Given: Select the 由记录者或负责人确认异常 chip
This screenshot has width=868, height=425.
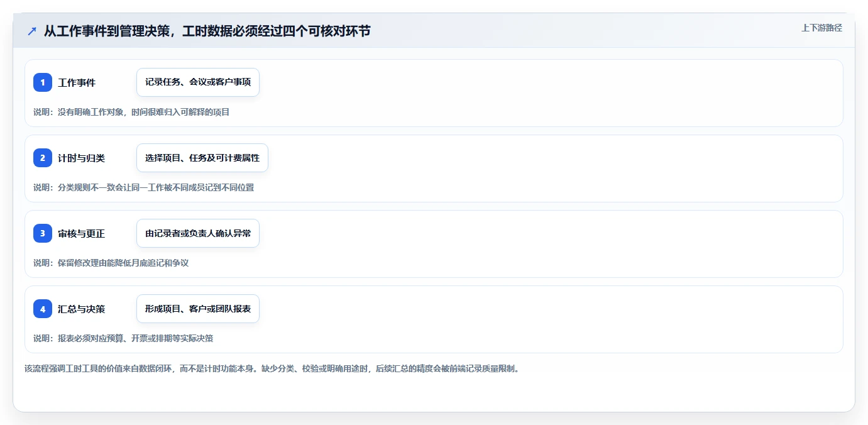Looking at the screenshot, I should point(198,233).
